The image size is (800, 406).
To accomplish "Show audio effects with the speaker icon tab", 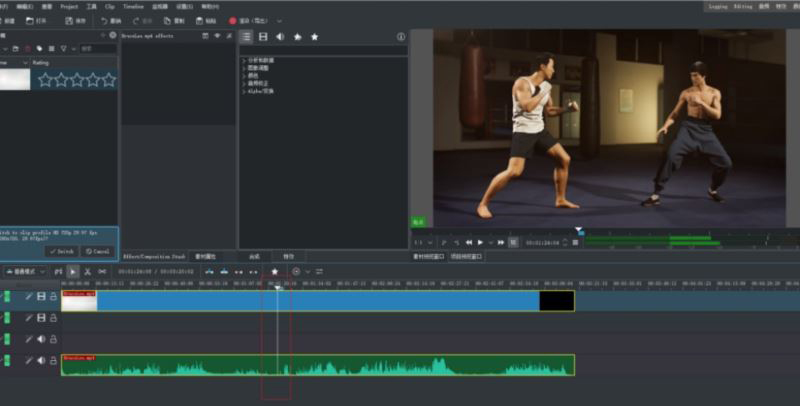I will (x=280, y=37).
